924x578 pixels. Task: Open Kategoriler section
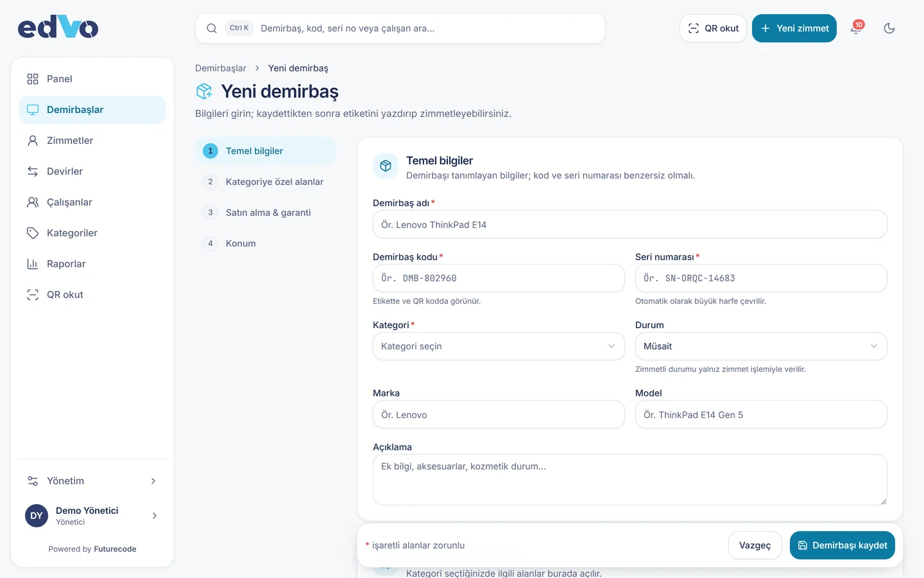(92, 233)
